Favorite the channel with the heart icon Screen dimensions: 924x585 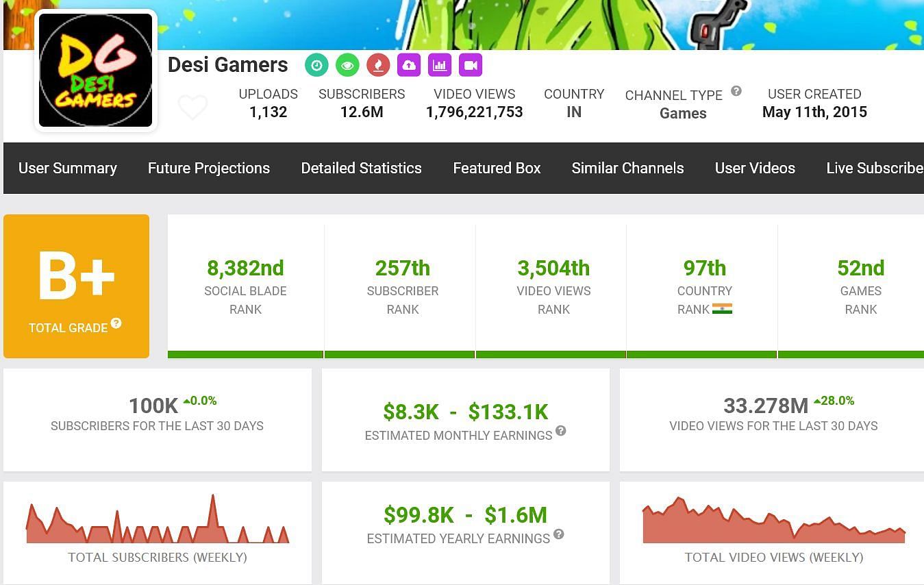tap(192, 107)
